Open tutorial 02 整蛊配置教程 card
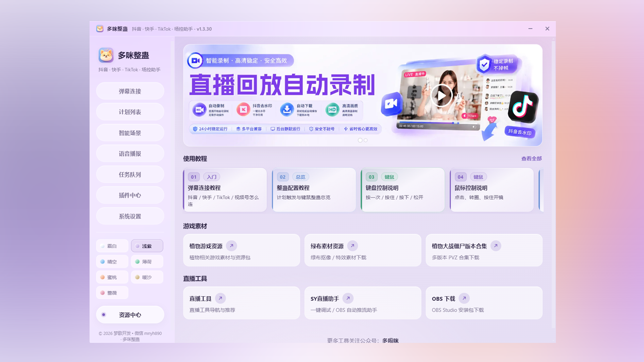Image resolution: width=644 pixels, height=362 pixels. [313, 190]
